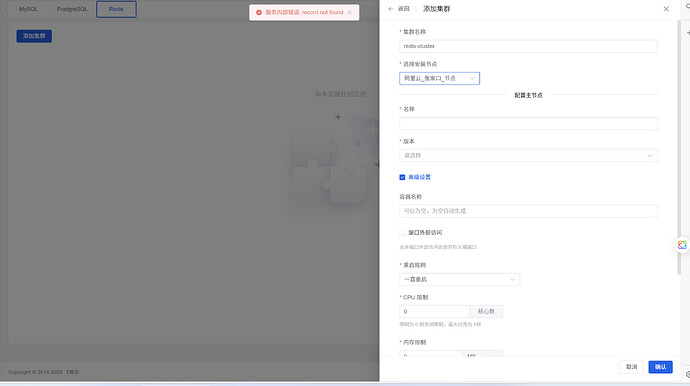Expand the 版本 dropdown
Viewport: 690px width, 386px height.
(x=528, y=155)
